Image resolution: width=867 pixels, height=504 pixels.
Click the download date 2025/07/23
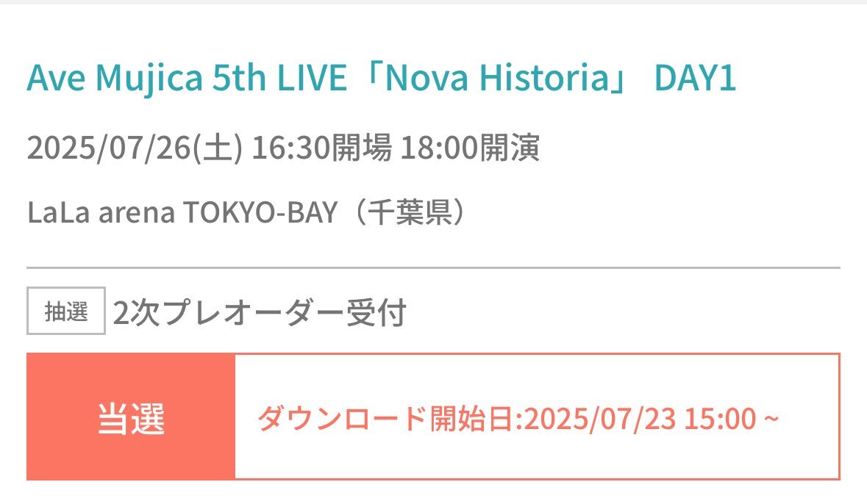click(x=599, y=418)
